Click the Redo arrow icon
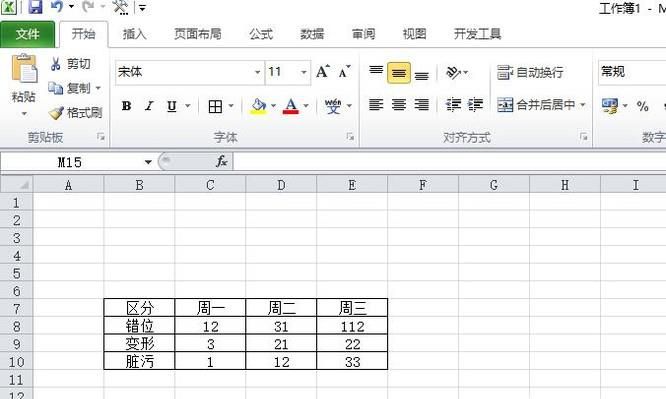Viewport: 666px width, 399px height. [x=88, y=6]
